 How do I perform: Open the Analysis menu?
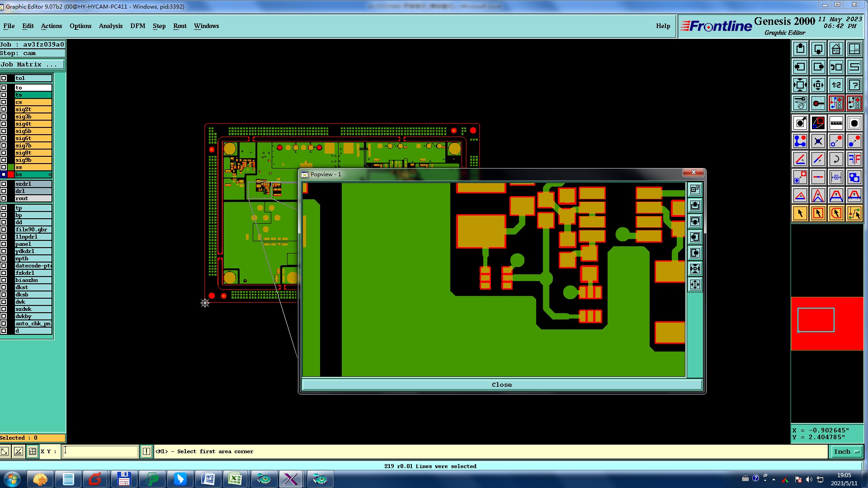[110, 26]
